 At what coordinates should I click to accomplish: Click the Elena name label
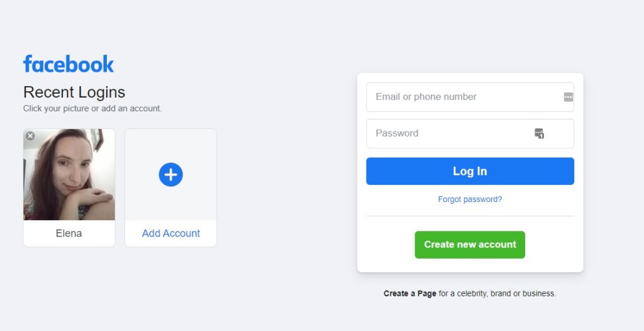click(x=69, y=233)
